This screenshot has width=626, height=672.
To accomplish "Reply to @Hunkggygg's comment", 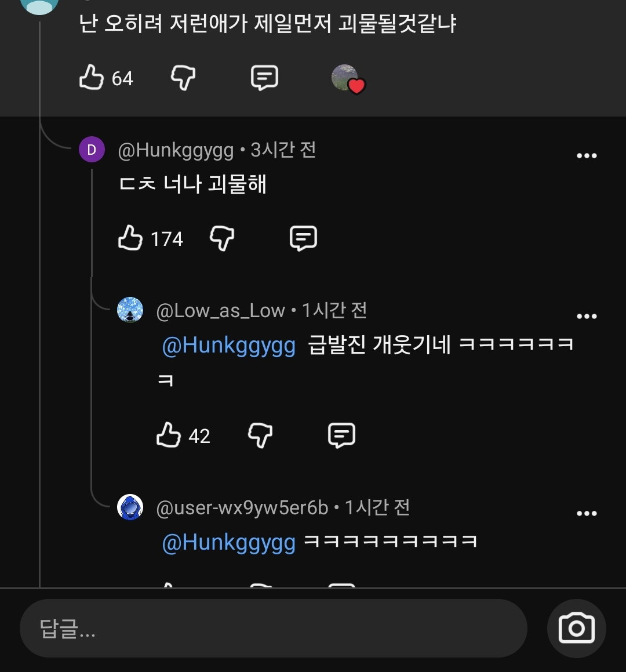I will tap(303, 238).
